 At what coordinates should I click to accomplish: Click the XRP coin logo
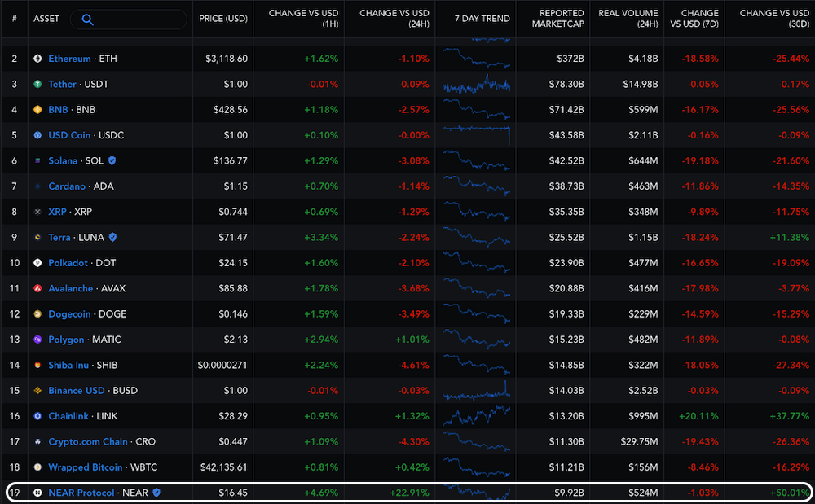(x=37, y=212)
